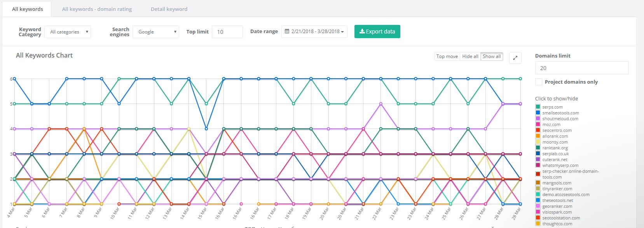Viewport: 644px width, 228px height.
Task: Switch to All keywords tab
Action: tap(27, 9)
